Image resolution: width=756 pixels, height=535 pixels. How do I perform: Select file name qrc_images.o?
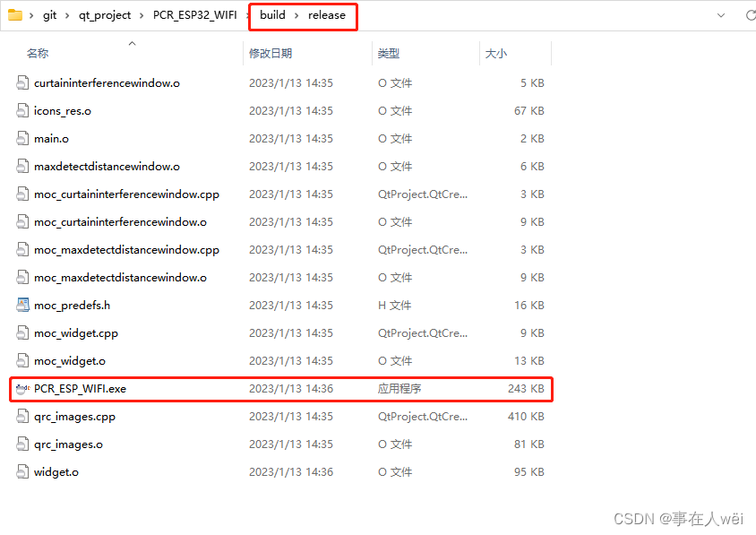pos(68,444)
